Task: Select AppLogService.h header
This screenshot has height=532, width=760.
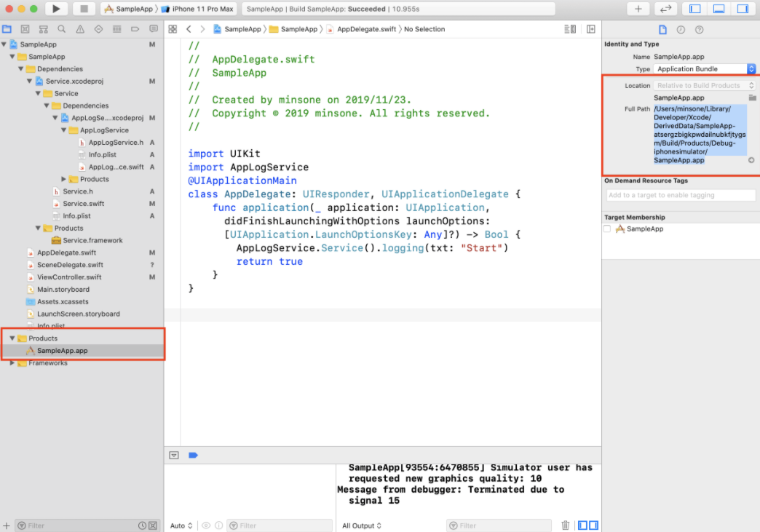Action: pos(116,143)
